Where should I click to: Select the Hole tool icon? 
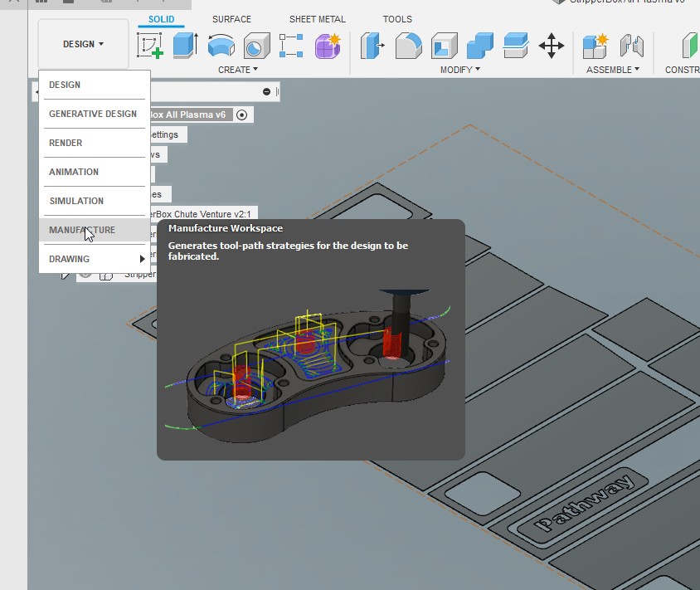256,45
